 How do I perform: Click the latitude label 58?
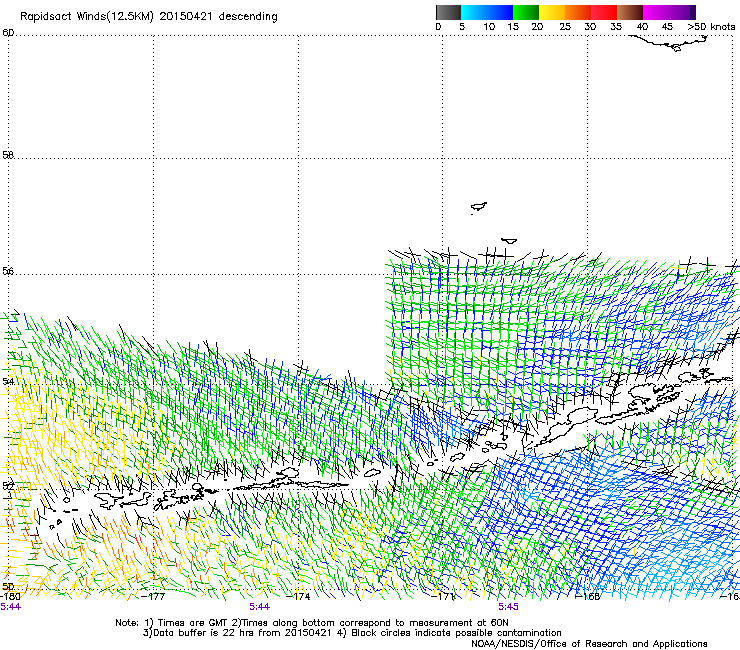pyautogui.click(x=8, y=155)
